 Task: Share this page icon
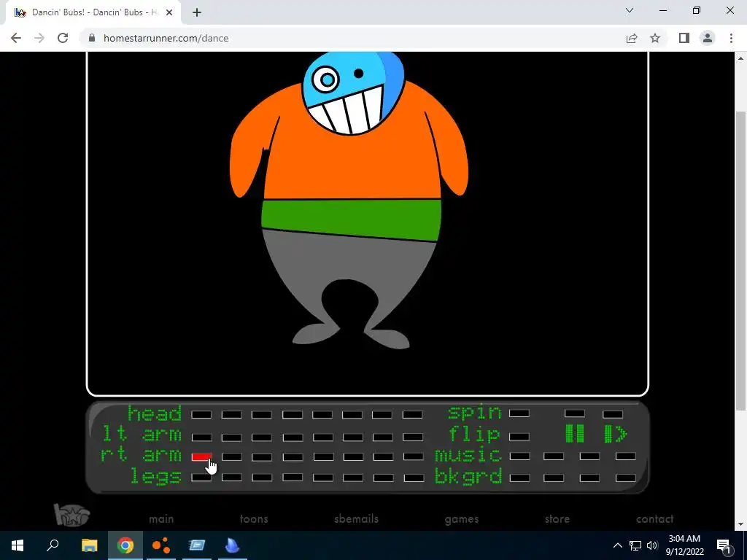[632, 38]
